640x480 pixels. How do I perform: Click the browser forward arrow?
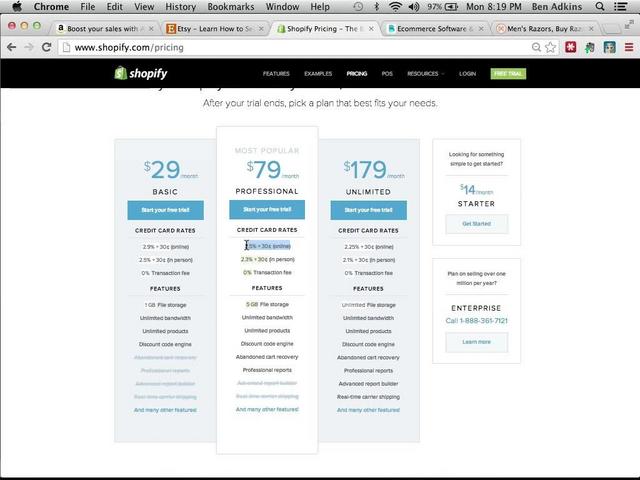click(x=29, y=47)
